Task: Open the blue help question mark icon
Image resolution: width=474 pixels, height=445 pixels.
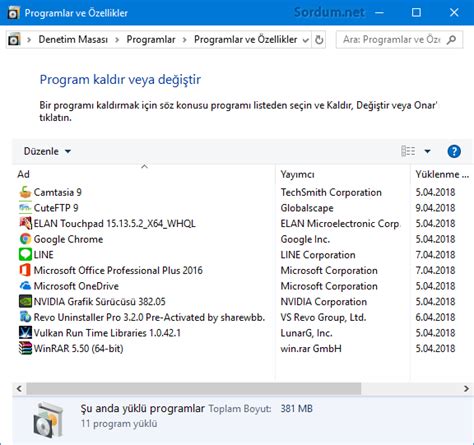Action: click(454, 151)
